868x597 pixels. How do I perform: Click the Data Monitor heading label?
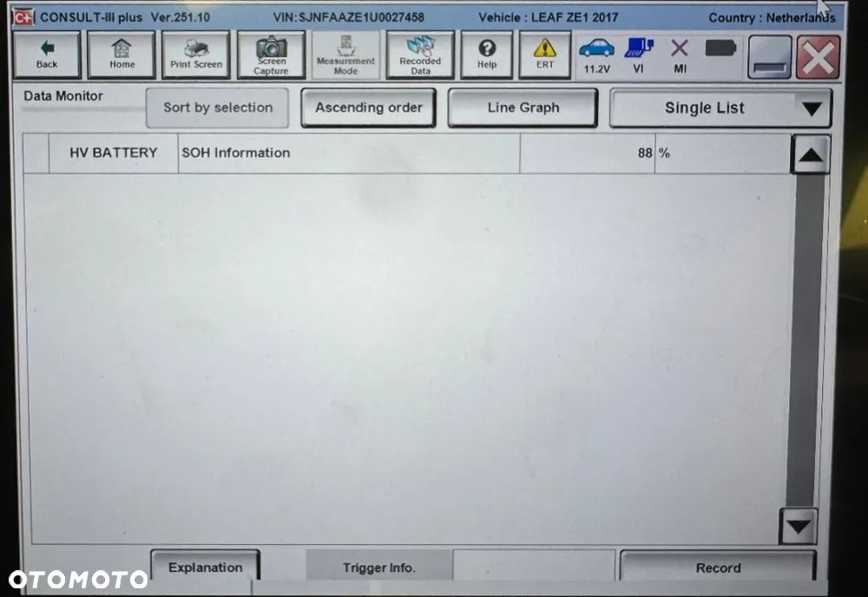pyautogui.click(x=63, y=95)
